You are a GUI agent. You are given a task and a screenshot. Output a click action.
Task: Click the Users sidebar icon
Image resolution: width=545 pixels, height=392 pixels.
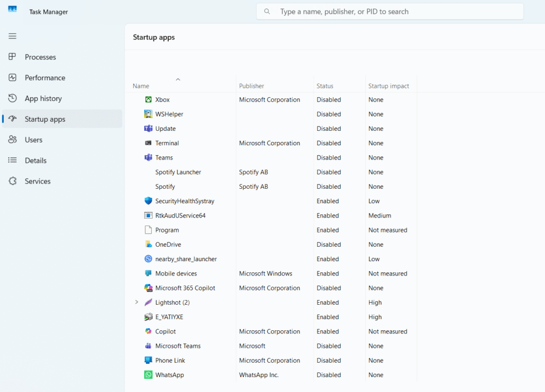[13, 139]
